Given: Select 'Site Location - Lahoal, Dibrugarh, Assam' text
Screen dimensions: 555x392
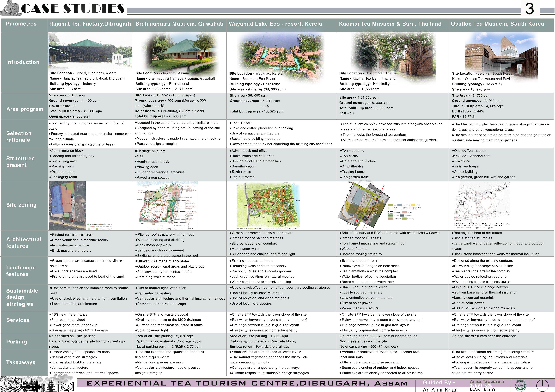Looking at the screenshot, I should (83, 73).
